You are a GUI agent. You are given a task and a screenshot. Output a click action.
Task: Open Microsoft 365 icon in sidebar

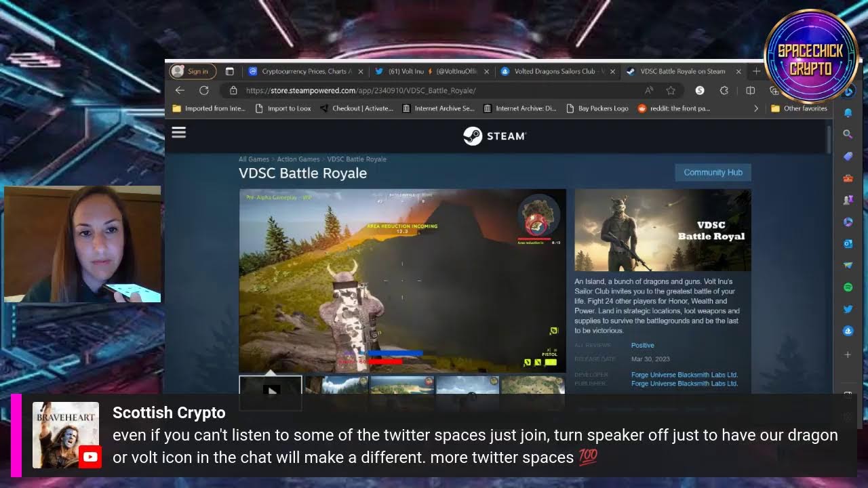click(848, 222)
